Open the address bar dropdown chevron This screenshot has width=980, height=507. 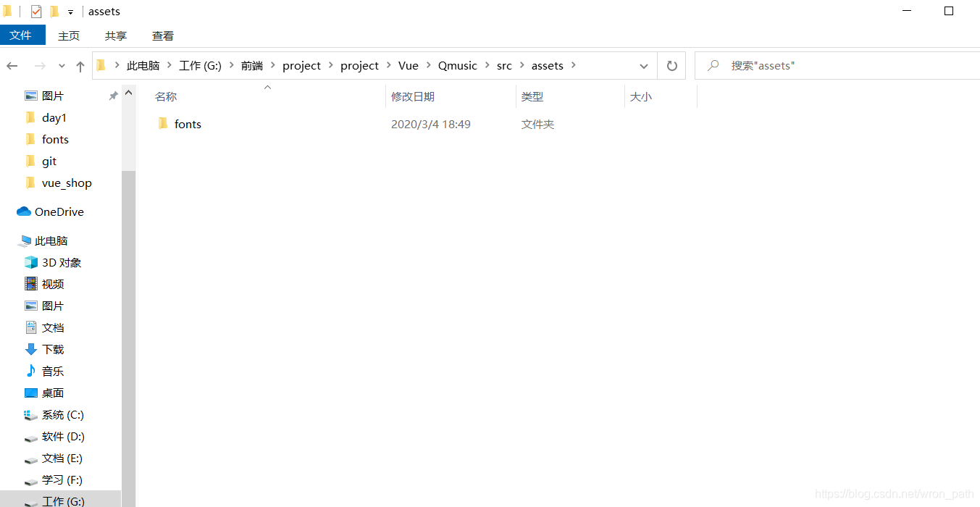[643, 65]
